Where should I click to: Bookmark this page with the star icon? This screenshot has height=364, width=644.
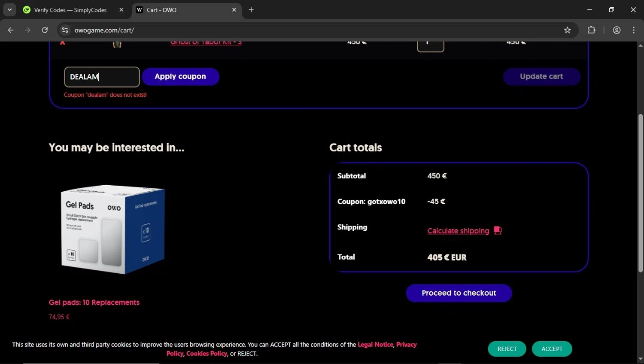click(x=568, y=30)
